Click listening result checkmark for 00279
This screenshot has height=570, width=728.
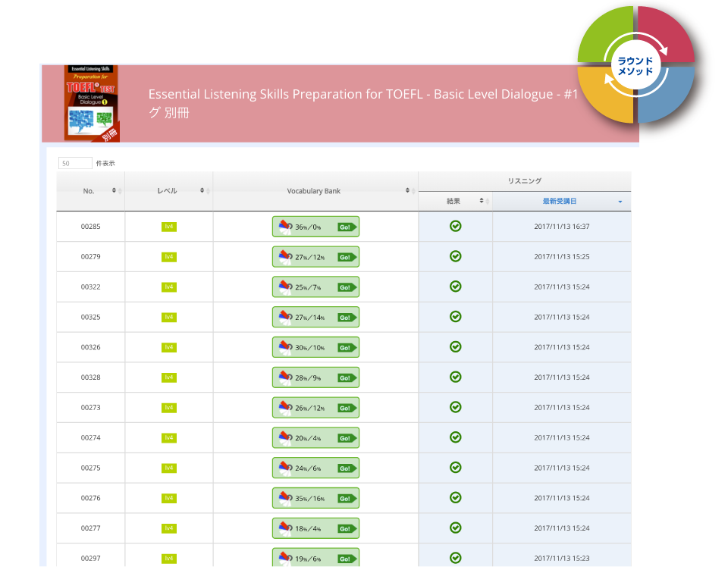(456, 256)
